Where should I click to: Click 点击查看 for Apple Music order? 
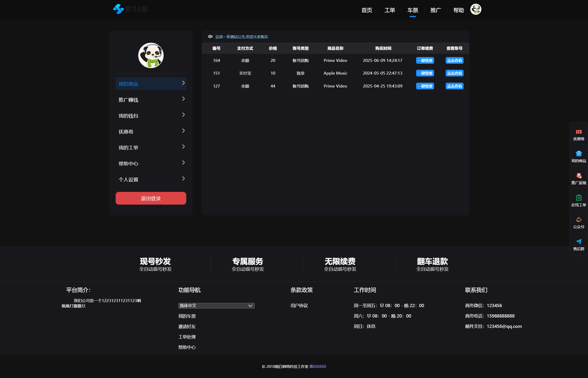pyautogui.click(x=454, y=73)
